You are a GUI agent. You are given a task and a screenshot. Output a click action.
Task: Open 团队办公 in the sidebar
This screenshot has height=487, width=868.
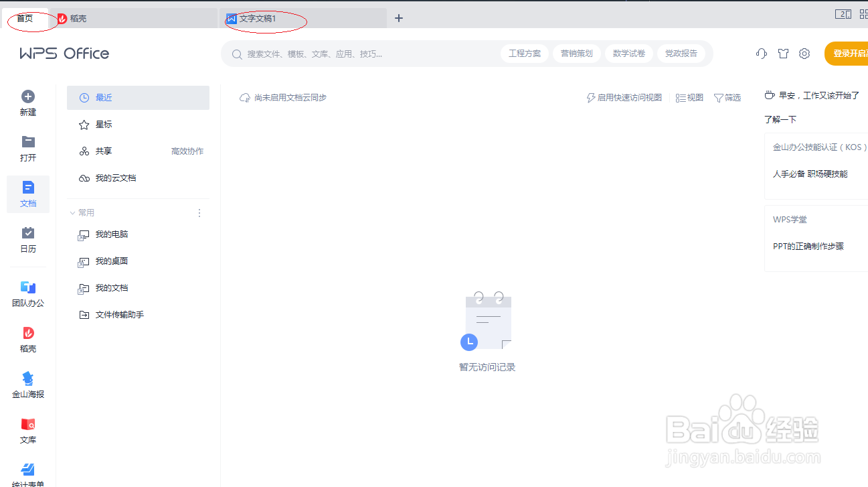click(28, 293)
